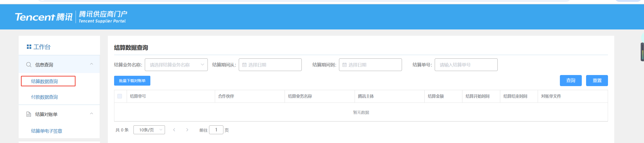Select 结算数据查询 in sidebar

pyautogui.click(x=45, y=81)
